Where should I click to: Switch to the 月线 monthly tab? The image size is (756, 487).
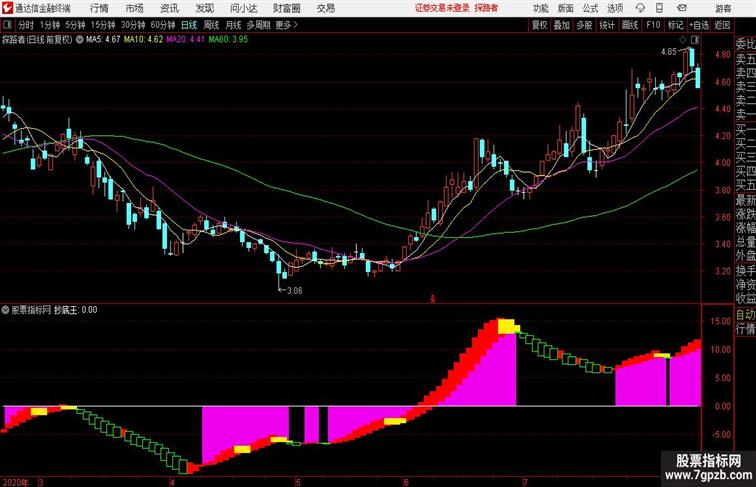(x=233, y=25)
